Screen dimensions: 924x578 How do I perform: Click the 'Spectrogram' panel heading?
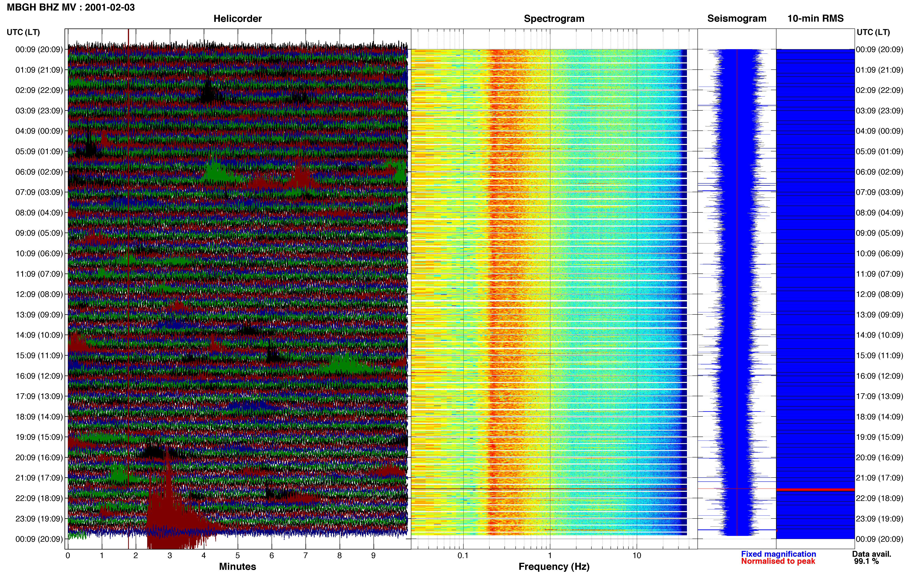[x=554, y=18]
